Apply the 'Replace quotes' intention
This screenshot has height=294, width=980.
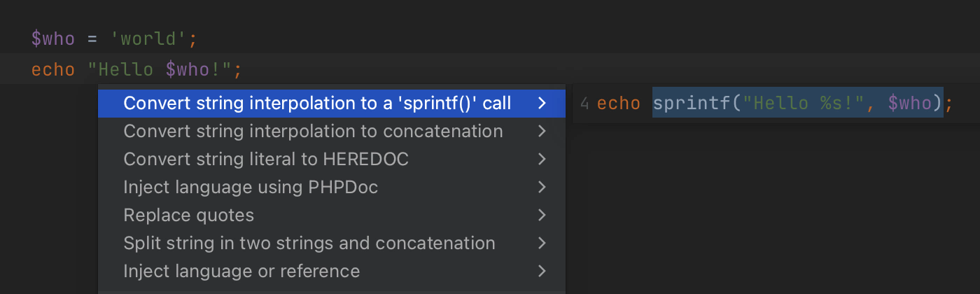pyautogui.click(x=188, y=215)
